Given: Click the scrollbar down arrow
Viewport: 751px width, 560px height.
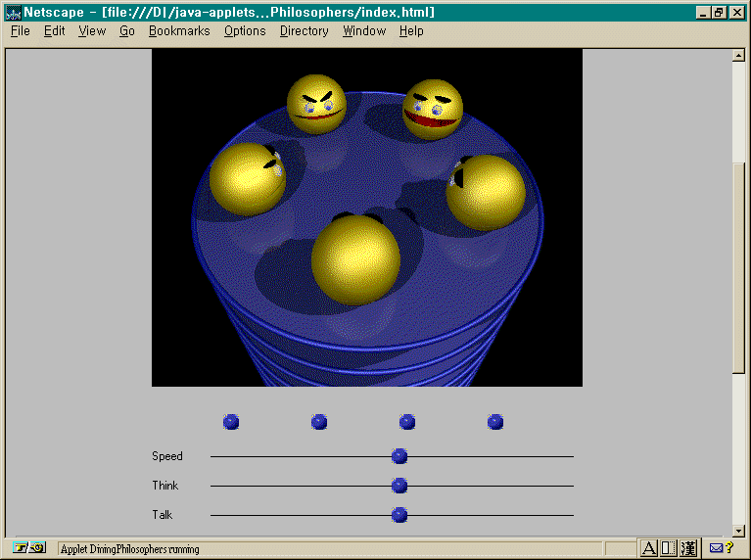Looking at the screenshot, I should (738, 531).
